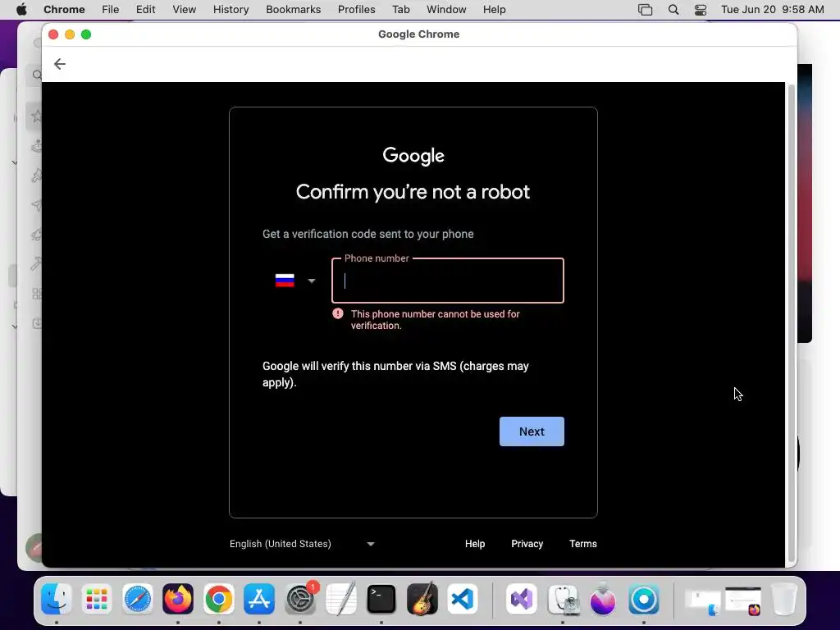This screenshot has height=630, width=840.
Task: Open the Window menu
Action: (446, 9)
